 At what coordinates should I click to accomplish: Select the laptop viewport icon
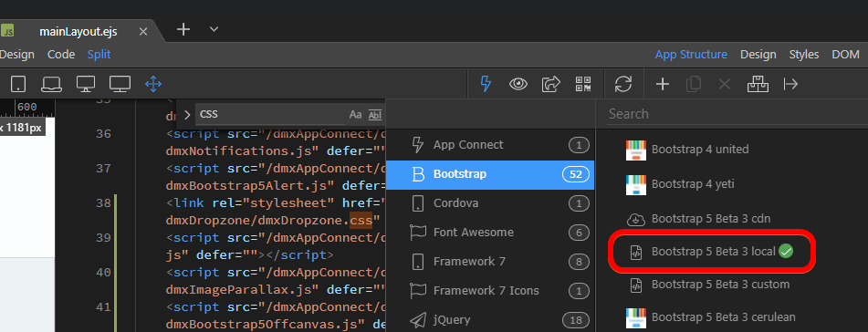coord(51,84)
